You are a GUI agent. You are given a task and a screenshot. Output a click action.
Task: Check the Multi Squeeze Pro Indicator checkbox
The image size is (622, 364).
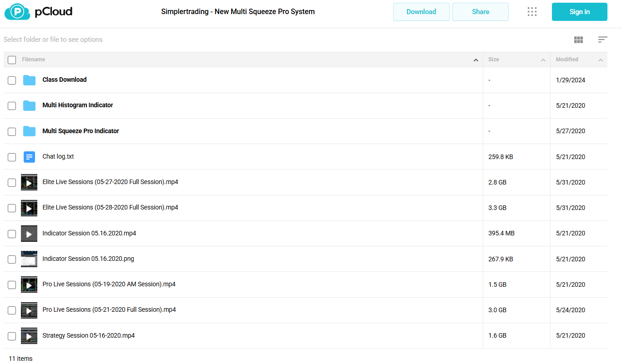coord(12,132)
